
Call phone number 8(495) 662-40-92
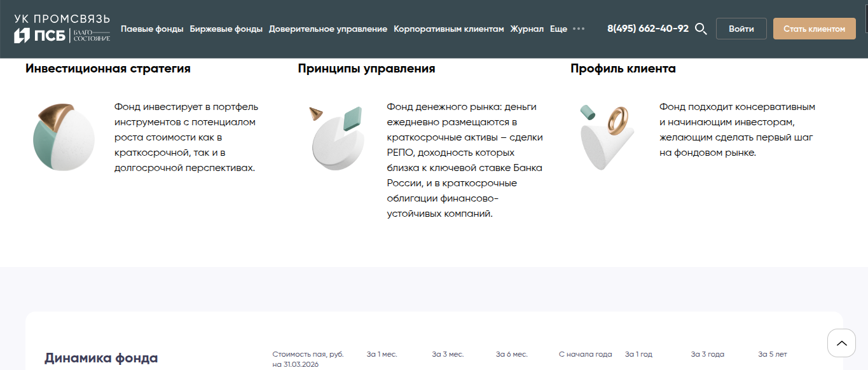tap(647, 29)
